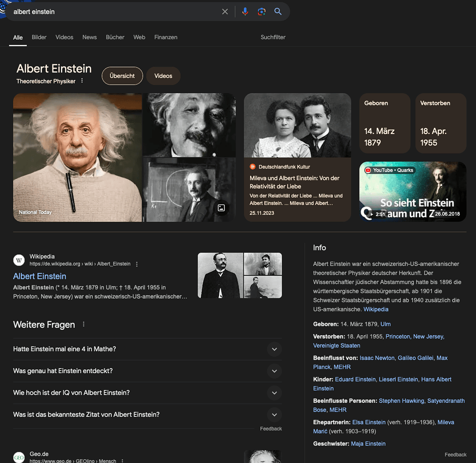476x463 pixels.
Task: Select the Finanzen tab
Action: tap(166, 37)
